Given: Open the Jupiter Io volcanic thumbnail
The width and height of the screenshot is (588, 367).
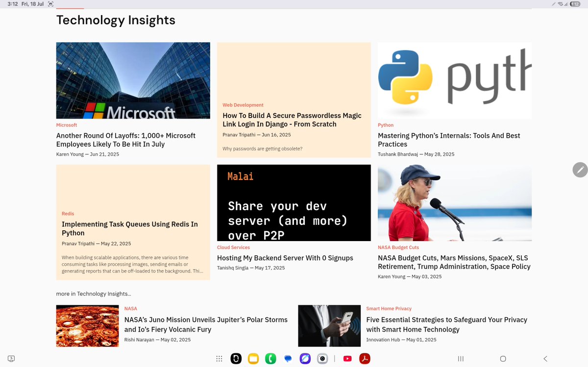Looking at the screenshot, I should [x=87, y=326].
